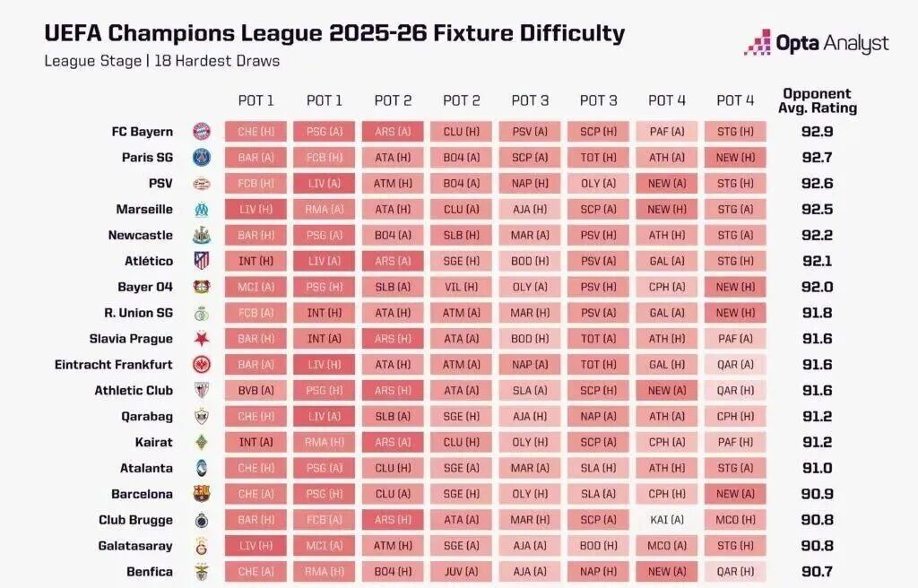
Task: Select the Eintracht Frankfurt crest
Action: coord(201,365)
